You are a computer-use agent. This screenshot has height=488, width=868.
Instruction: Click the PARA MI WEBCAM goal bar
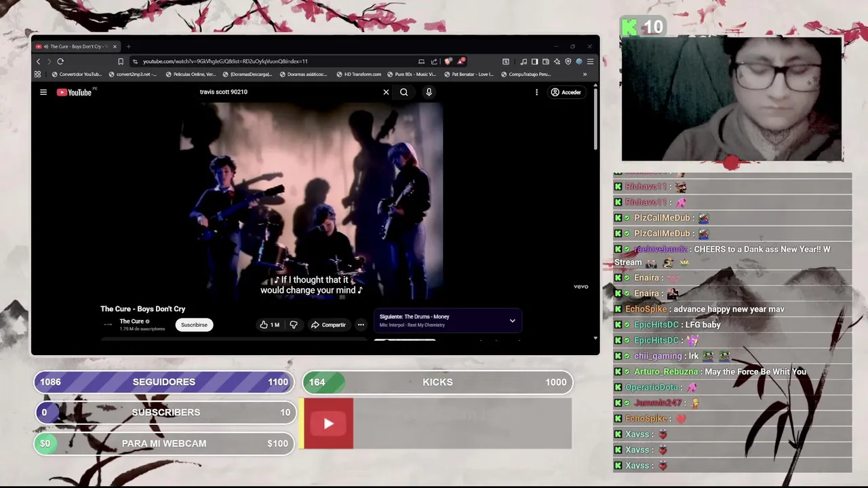[x=164, y=443]
